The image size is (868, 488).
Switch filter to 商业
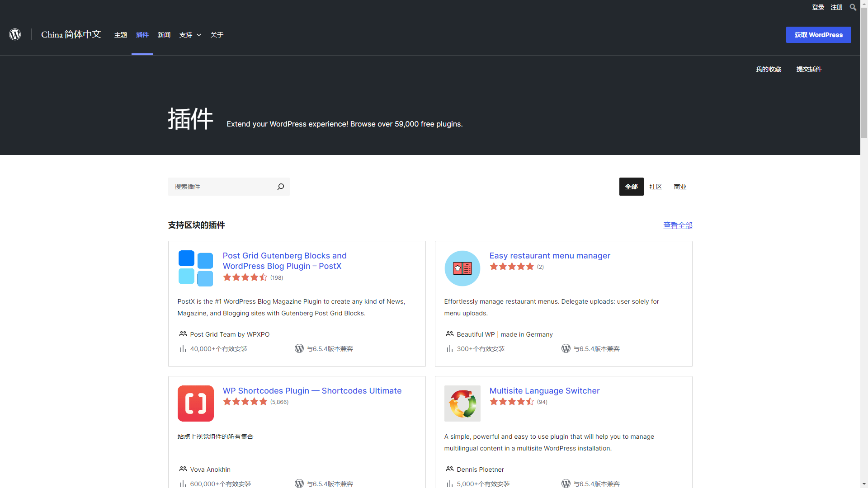point(680,187)
